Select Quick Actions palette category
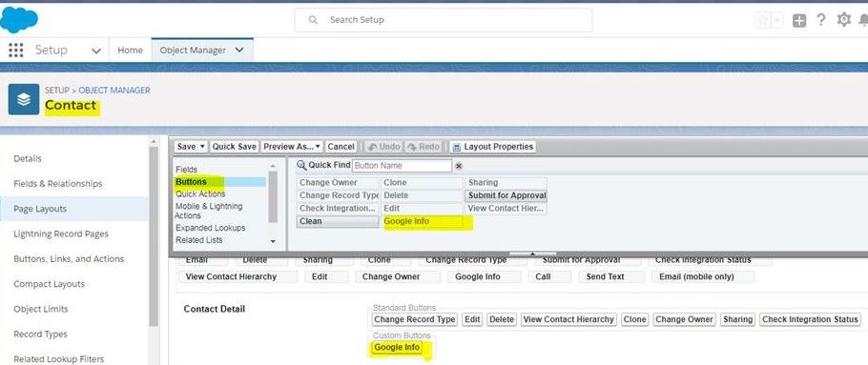The width and height of the screenshot is (868, 365). coord(200,194)
